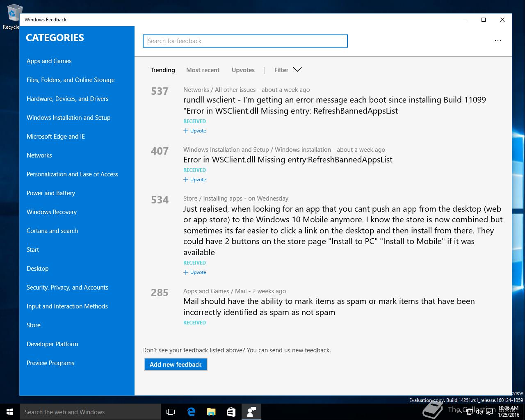Click 'Networks / All other issues' label

pyautogui.click(x=219, y=90)
